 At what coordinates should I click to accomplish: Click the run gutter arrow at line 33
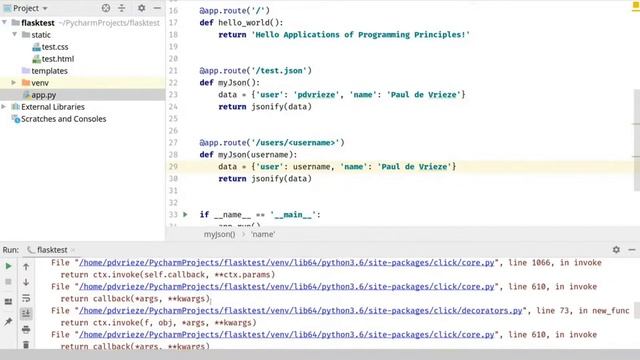coord(185,214)
